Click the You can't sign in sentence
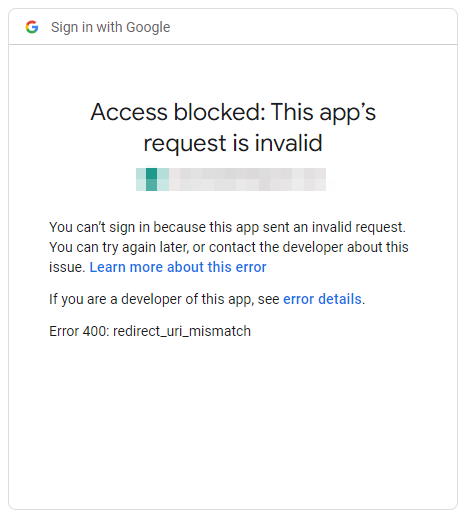 [x=227, y=227]
